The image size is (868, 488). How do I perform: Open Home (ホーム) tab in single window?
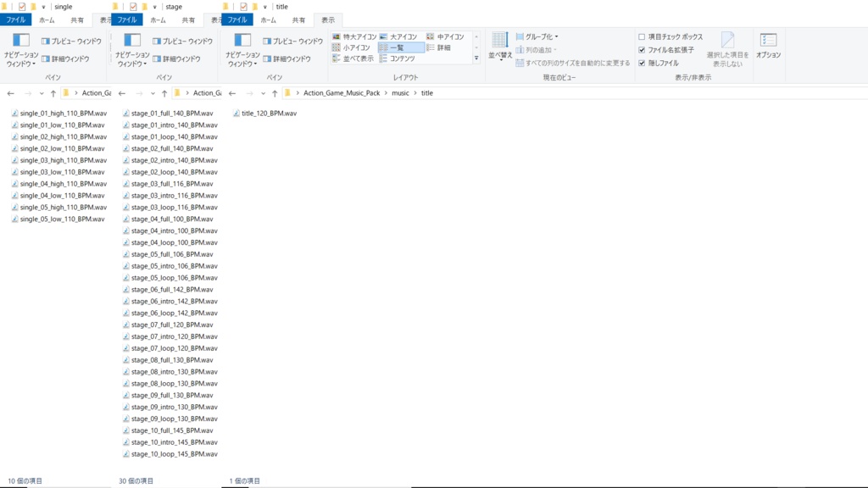pos(47,20)
